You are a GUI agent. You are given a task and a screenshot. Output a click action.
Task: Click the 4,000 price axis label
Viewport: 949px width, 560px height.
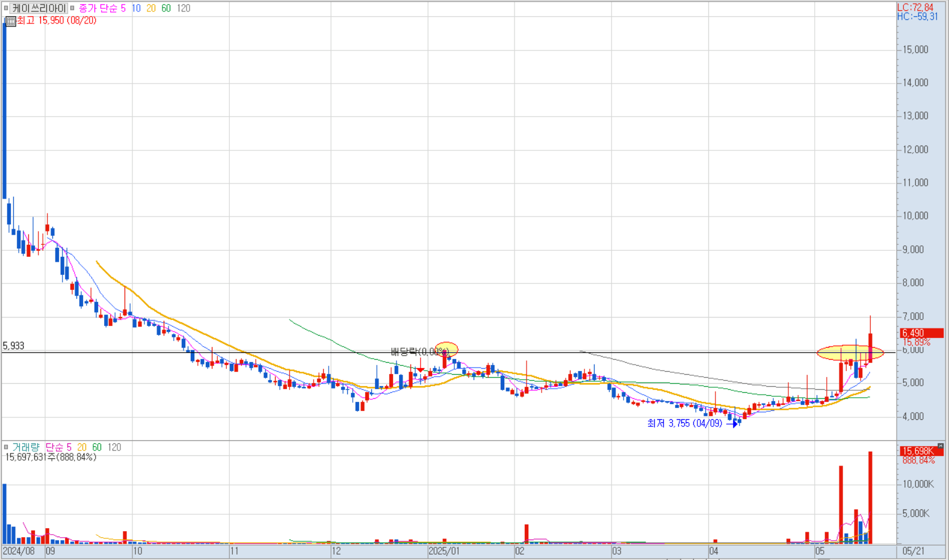(x=913, y=416)
